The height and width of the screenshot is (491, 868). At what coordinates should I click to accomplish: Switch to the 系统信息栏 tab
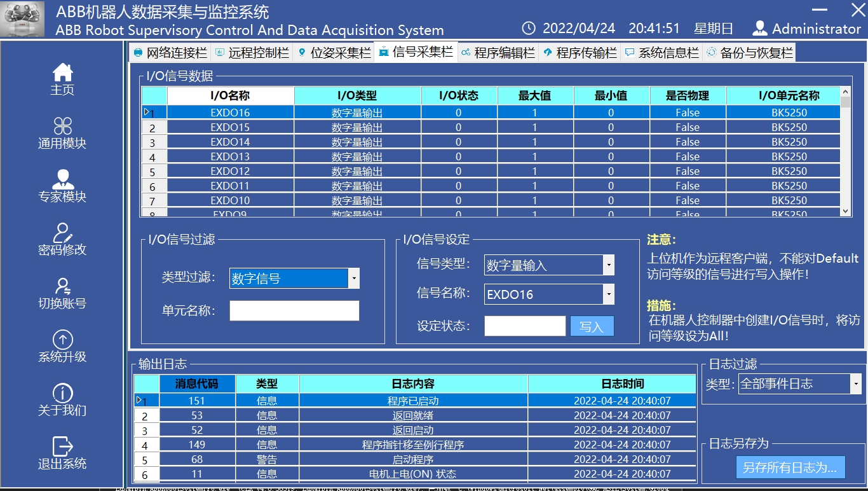pos(661,53)
